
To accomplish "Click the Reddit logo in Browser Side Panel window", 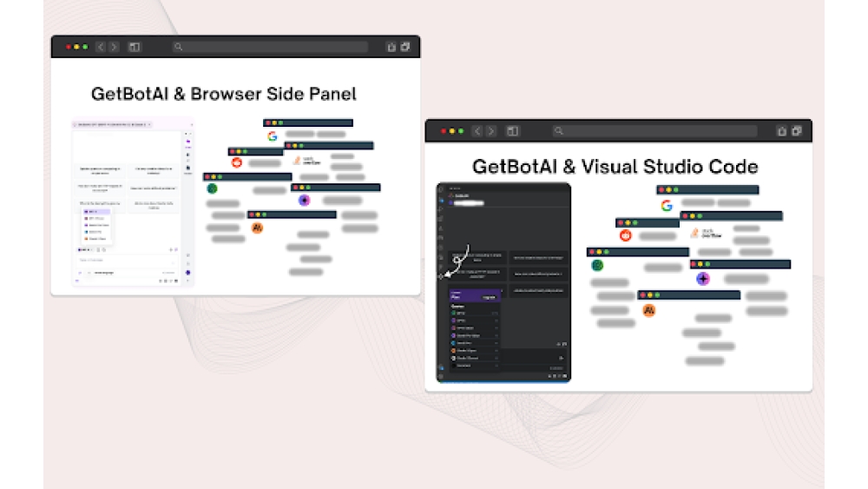I will 237,162.
